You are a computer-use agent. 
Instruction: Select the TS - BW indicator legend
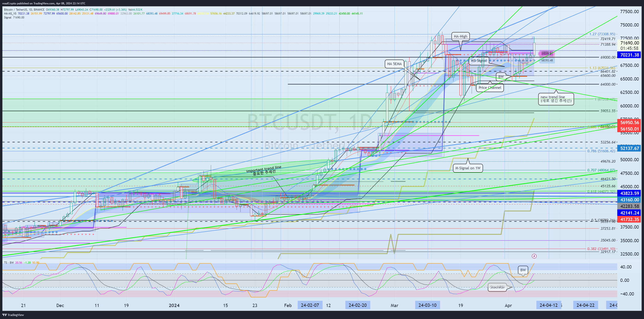coord(9,262)
